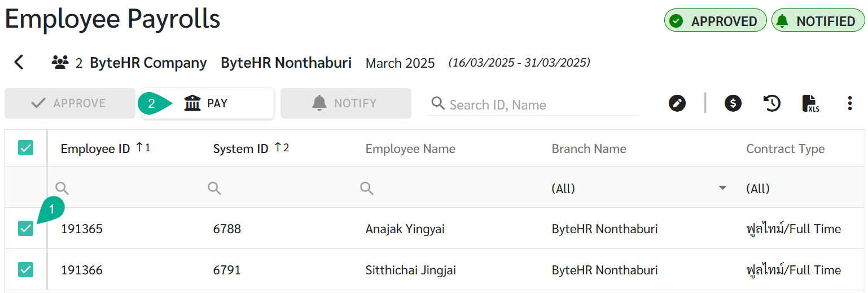
Task: Open the dollar sign payment icon
Action: [733, 103]
